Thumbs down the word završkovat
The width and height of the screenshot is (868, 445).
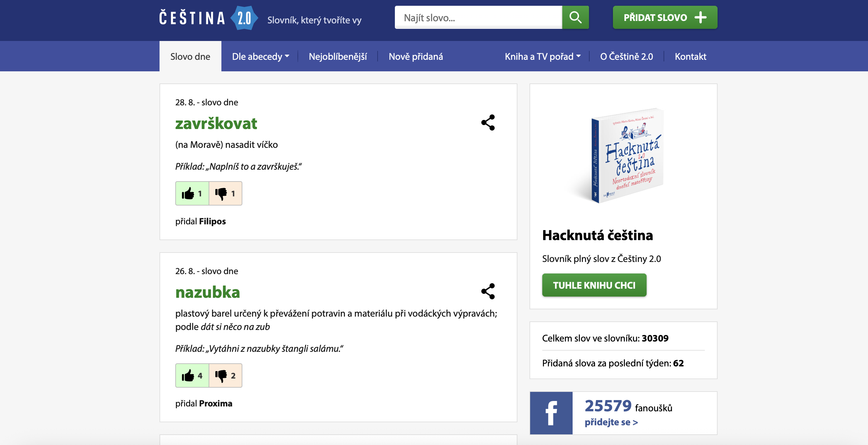(x=225, y=193)
